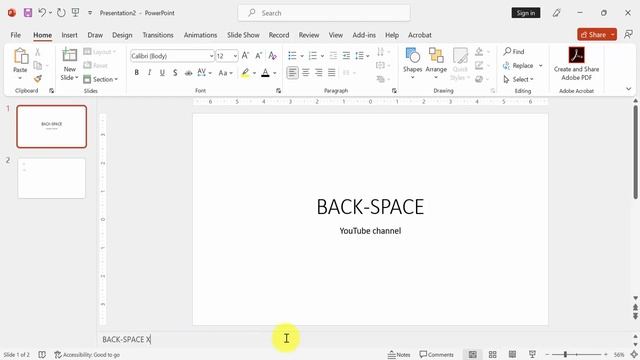Open the Design tab
This screenshot has height=360, width=640.
[122, 35]
